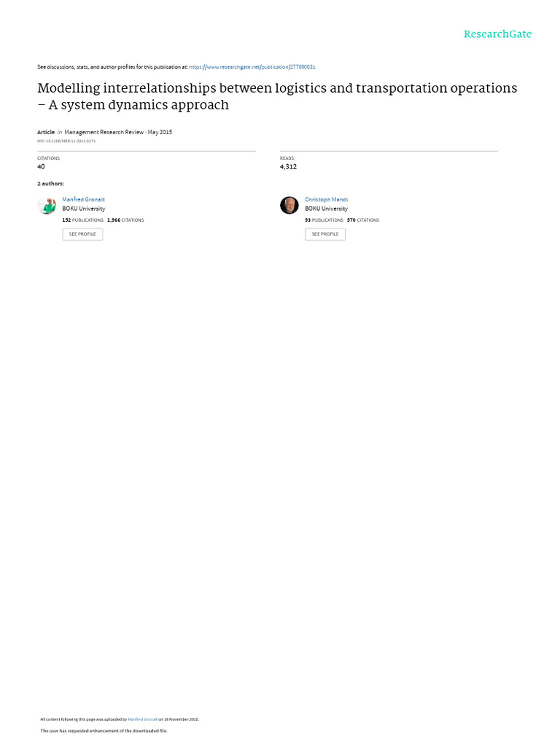Click the DOI text below Article line

66,141
